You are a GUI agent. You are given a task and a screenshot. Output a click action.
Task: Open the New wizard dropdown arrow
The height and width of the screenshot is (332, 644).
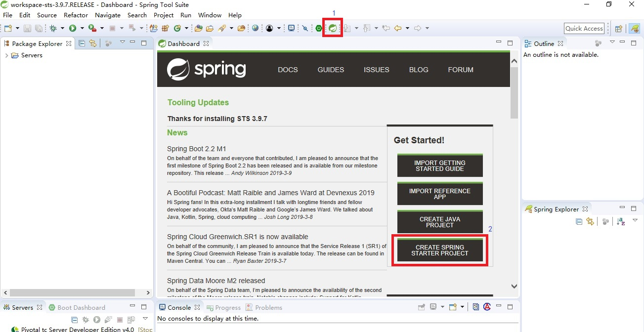(x=17, y=28)
